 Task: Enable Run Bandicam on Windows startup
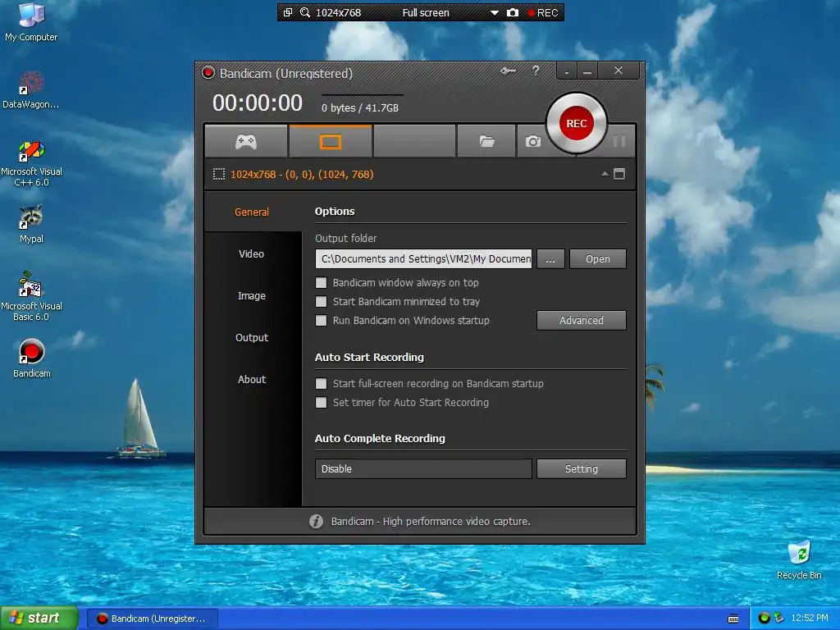click(321, 321)
